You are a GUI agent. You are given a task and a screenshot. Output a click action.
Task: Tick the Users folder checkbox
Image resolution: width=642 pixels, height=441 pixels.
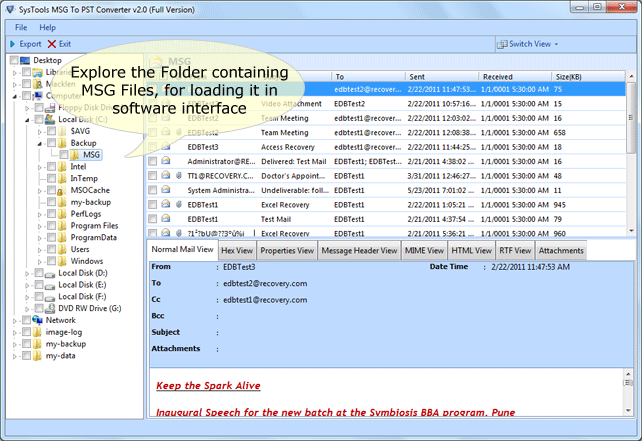51,249
